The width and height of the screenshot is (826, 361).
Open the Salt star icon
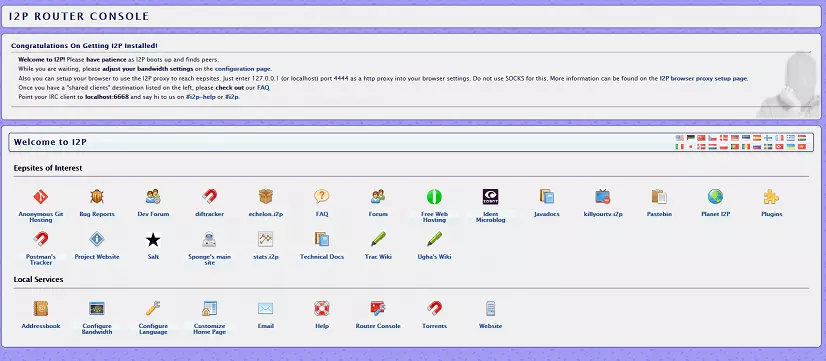[x=153, y=240]
